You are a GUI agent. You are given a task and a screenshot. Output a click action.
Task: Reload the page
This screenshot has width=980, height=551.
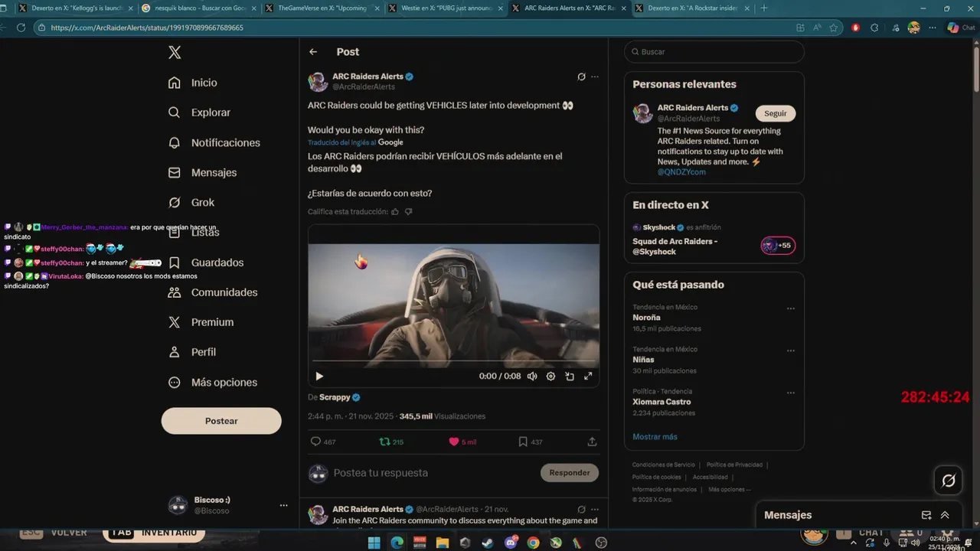(x=21, y=28)
